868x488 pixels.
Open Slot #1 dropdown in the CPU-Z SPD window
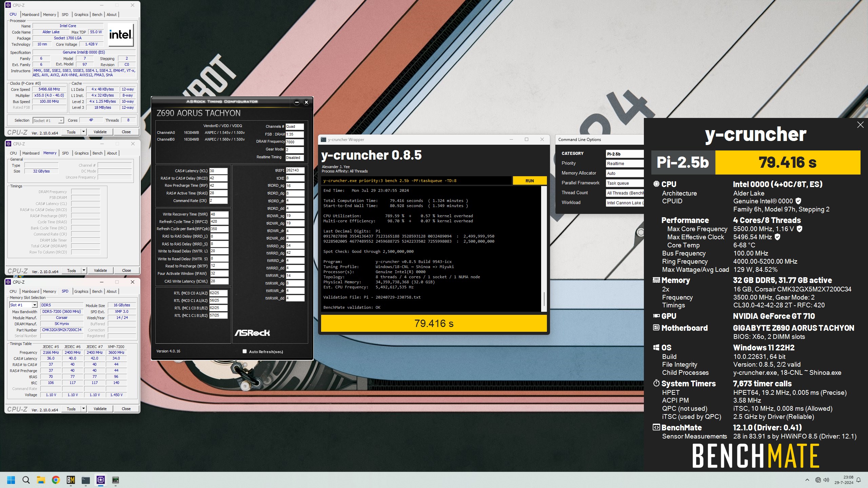(23, 305)
